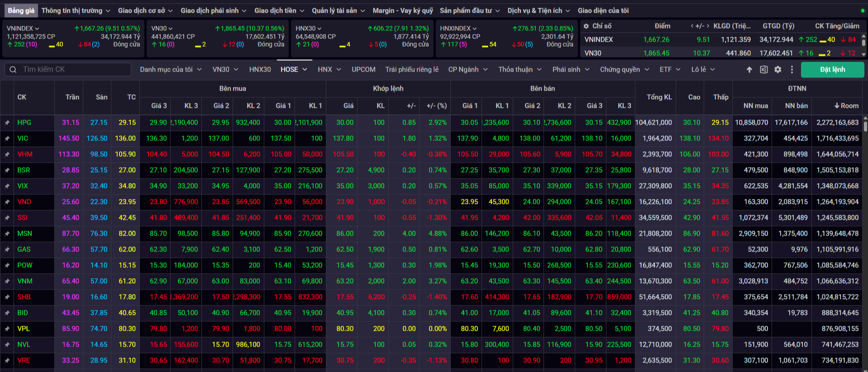Click the up arrow icon beside Excel export
The height and width of the screenshot is (372, 868).
point(749,69)
